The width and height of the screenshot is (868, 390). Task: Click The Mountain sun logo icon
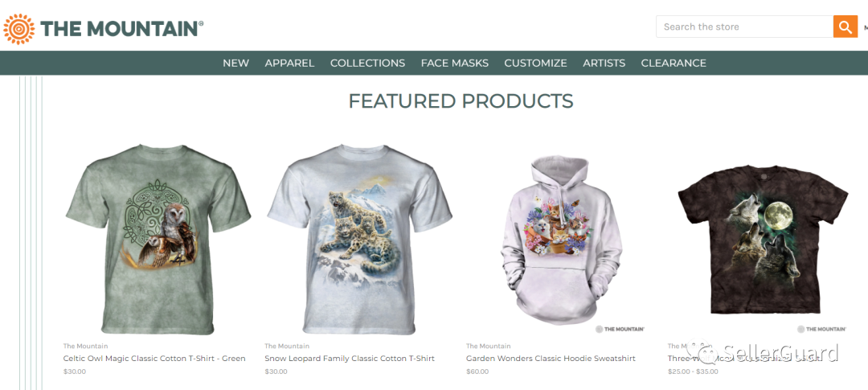tap(18, 29)
